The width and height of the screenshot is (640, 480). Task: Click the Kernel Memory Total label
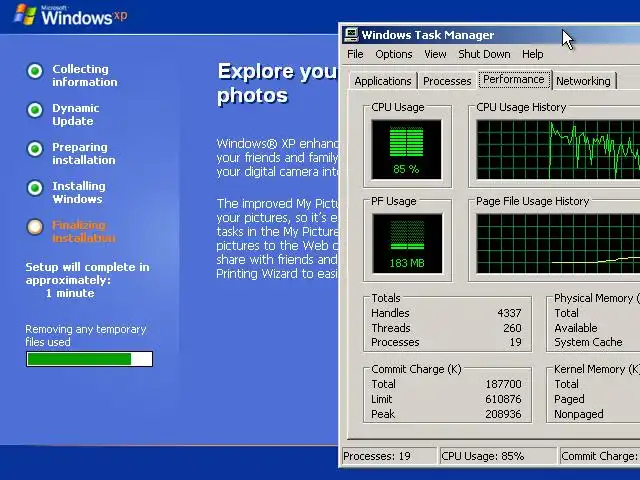(x=566, y=384)
